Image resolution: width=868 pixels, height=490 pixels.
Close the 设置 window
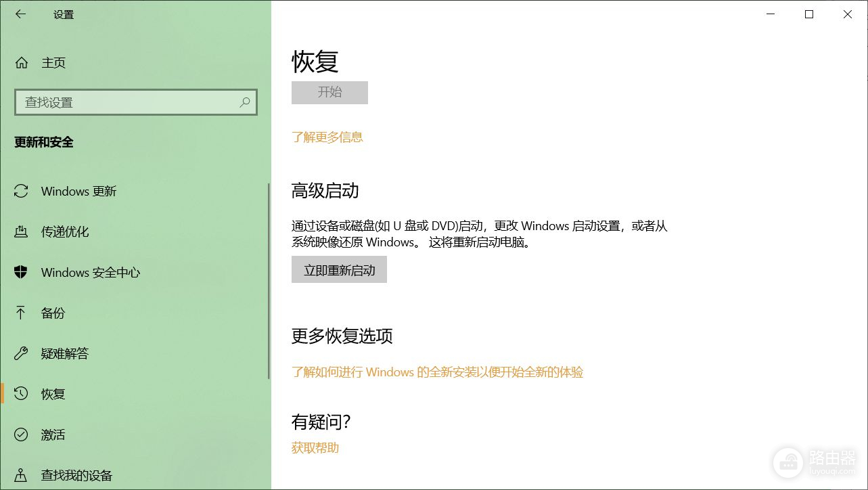(x=848, y=14)
